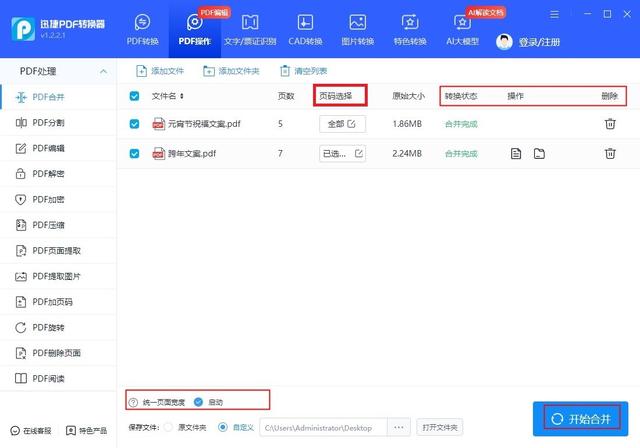Open PDF提取图片 in sidebar
The width and height of the screenshot is (640, 448).
pyautogui.click(x=58, y=276)
